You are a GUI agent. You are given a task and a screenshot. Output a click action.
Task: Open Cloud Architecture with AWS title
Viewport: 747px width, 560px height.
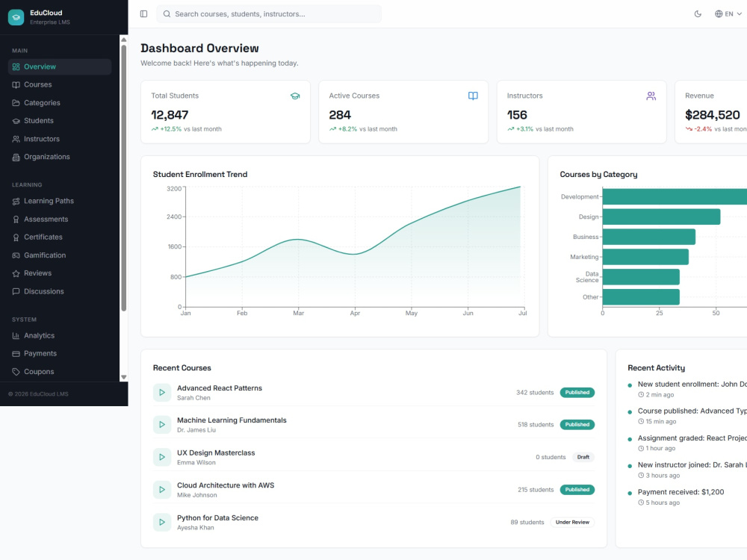coord(226,485)
